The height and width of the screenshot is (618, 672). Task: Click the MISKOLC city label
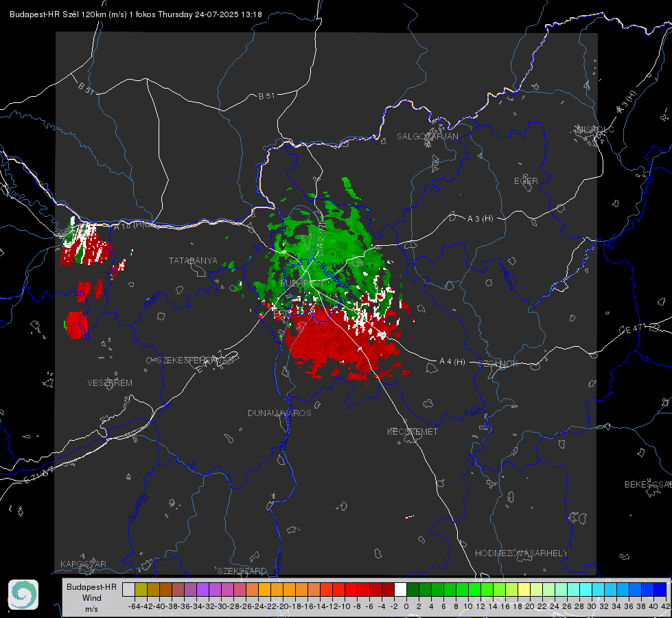pos(595,129)
